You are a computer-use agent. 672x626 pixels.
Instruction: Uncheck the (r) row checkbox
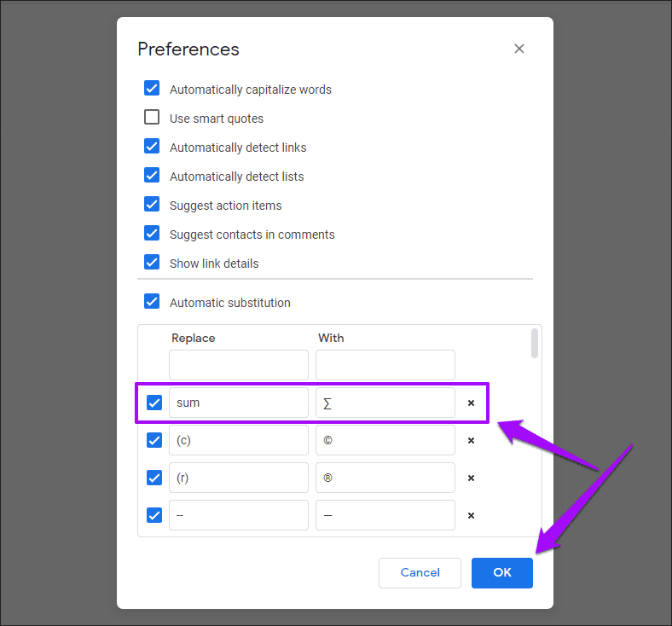pyautogui.click(x=154, y=478)
